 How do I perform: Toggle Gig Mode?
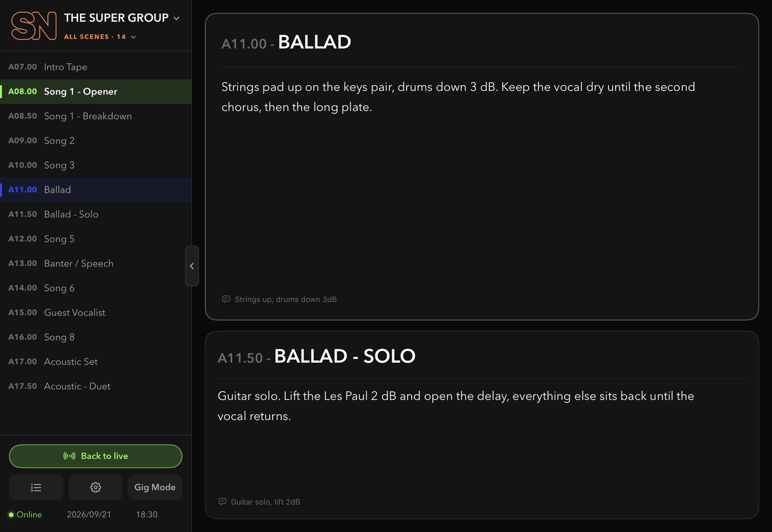point(155,487)
